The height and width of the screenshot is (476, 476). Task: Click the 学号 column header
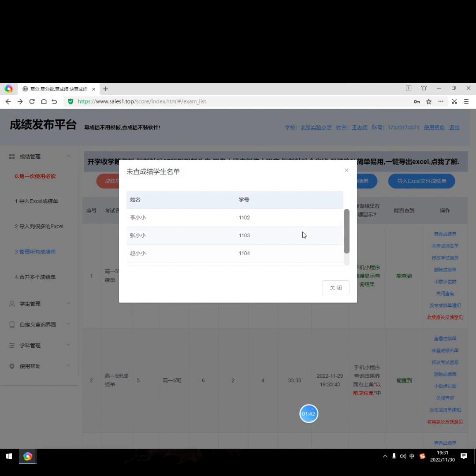pos(244,200)
